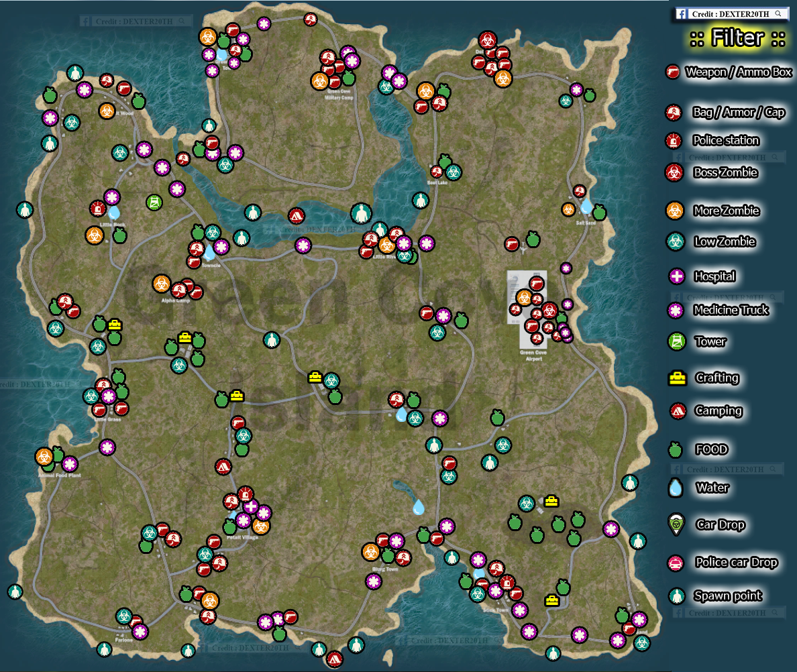Select the Camping marker north of Petalt Village
The height and width of the screenshot is (672, 797).
[223, 466]
